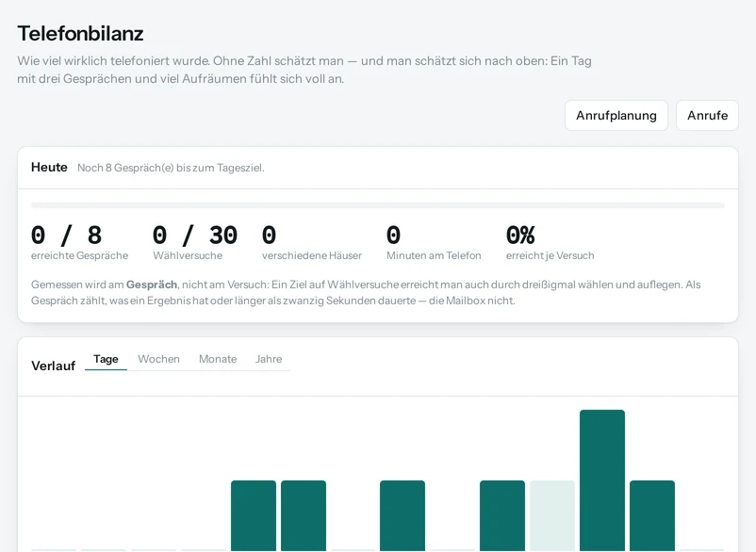Click the Minuten am Telefon stat
This screenshot has height=552, width=756.
[434, 243]
